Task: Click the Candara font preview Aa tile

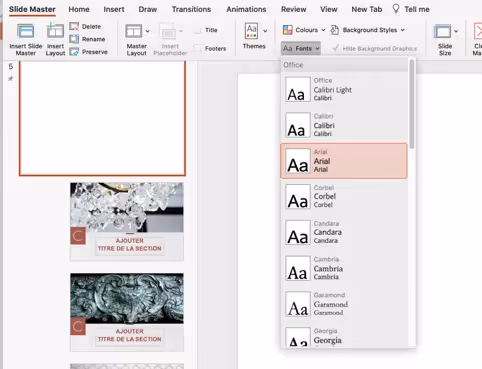Action: coord(298,232)
